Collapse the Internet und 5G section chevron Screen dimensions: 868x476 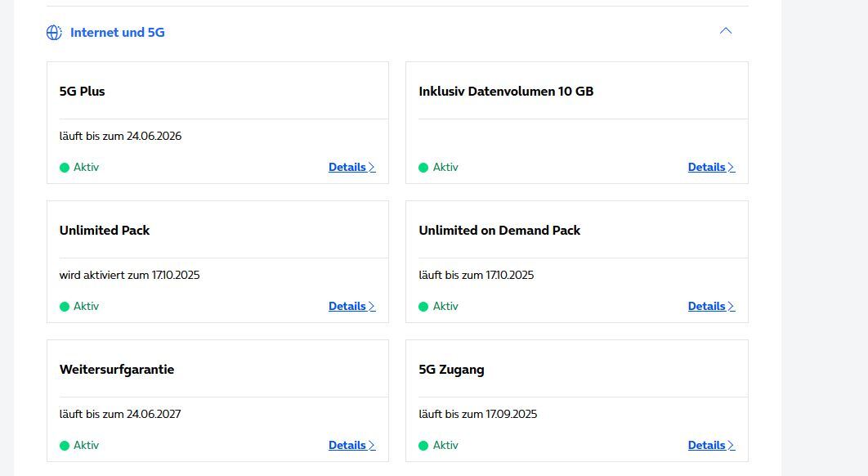(x=725, y=32)
